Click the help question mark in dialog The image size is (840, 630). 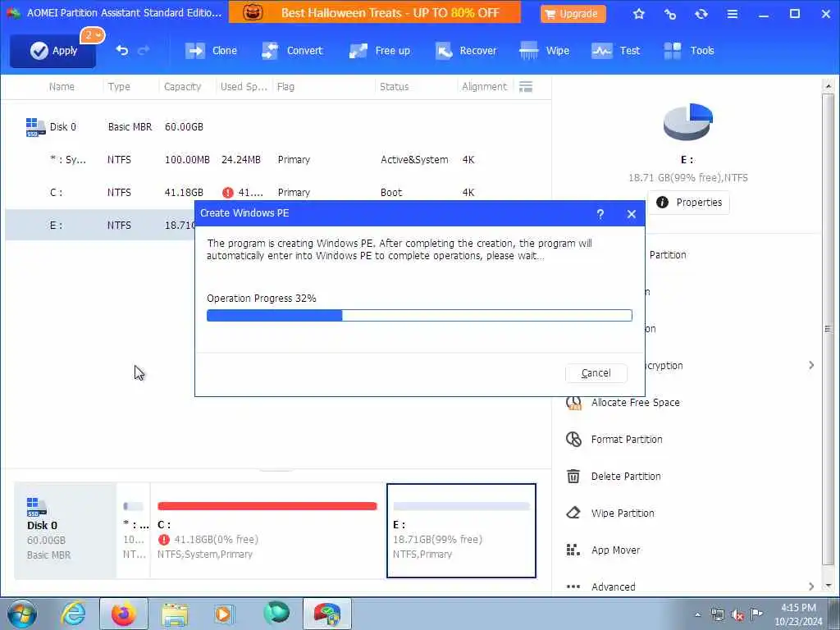tap(600, 214)
